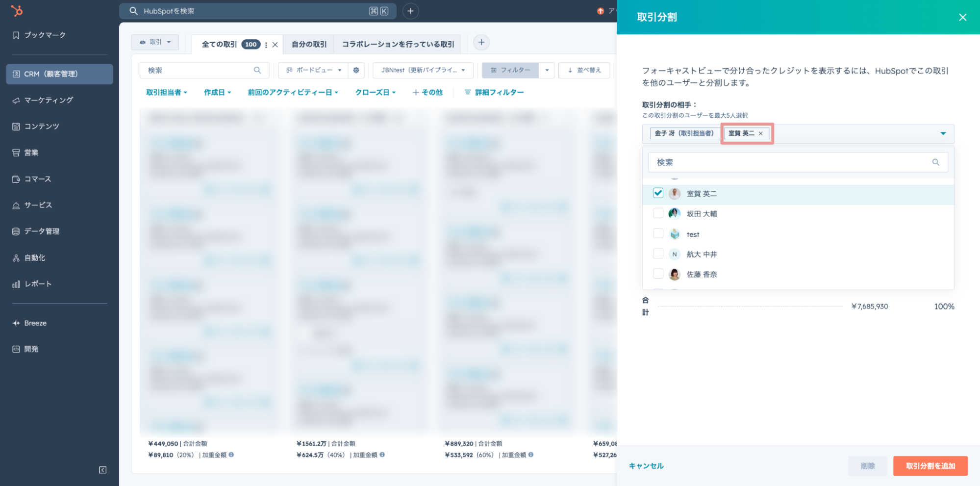Click the キャンセル link
This screenshot has height=486, width=980.
[646, 466]
